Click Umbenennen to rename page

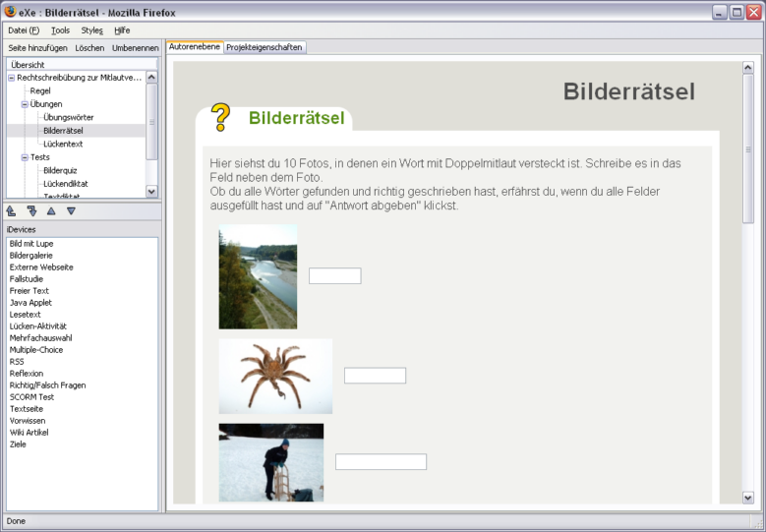pyautogui.click(x=136, y=48)
